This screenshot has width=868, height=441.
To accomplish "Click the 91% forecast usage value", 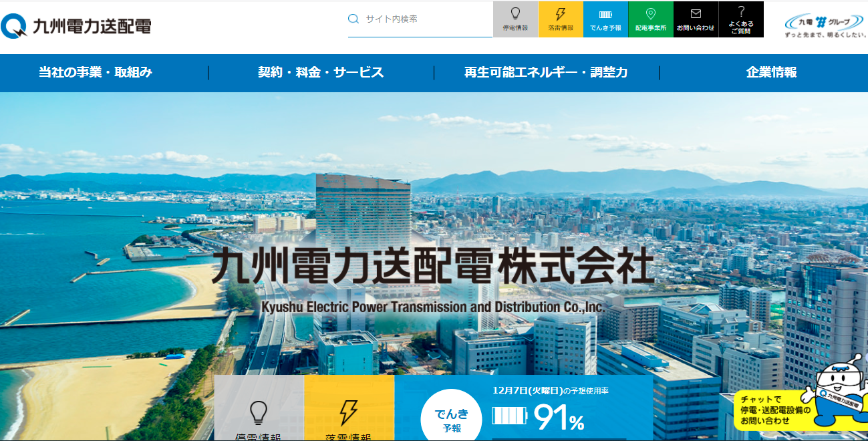I will pos(559,418).
